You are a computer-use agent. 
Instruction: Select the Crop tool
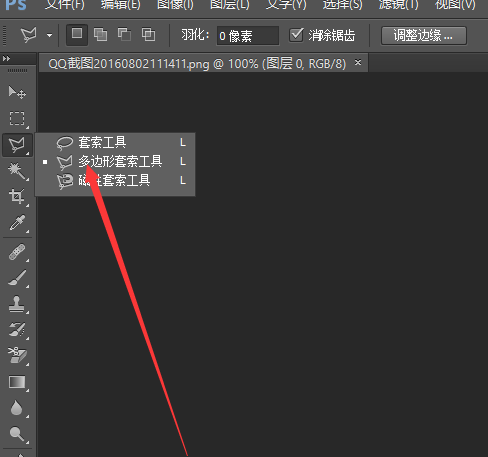tap(17, 197)
